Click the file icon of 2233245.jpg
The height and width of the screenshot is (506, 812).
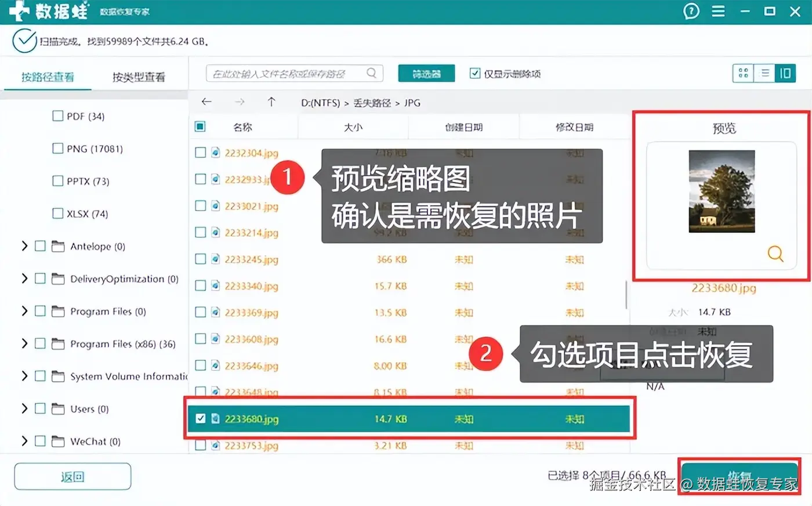(215, 259)
